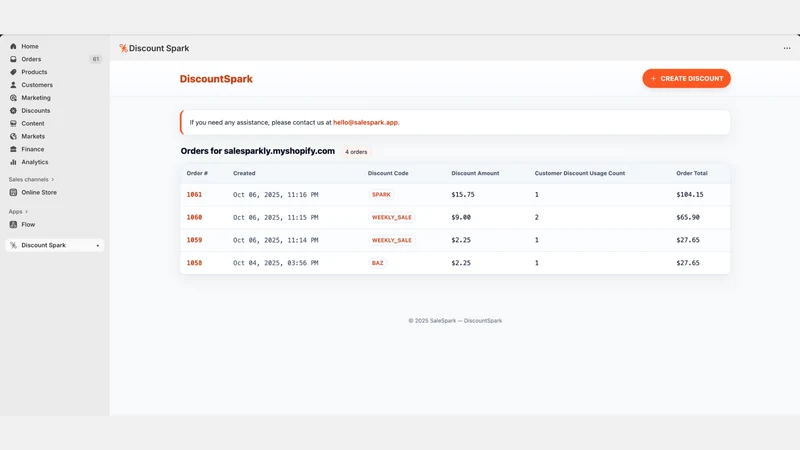Click the Marketing target icon
The width and height of the screenshot is (800, 450).
point(13,97)
